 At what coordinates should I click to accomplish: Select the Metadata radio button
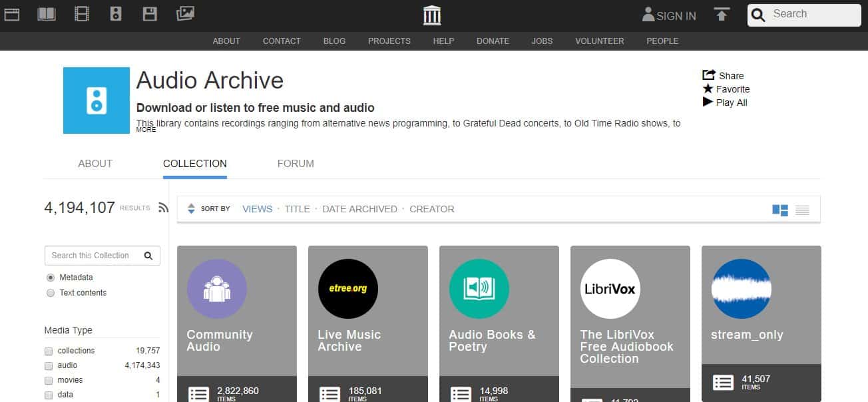[x=51, y=278]
